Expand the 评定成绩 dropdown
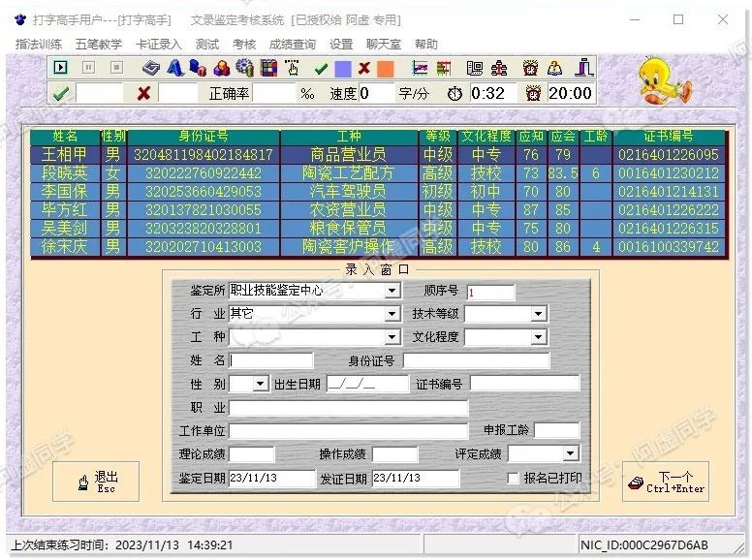The width and height of the screenshot is (752, 560). [x=570, y=453]
